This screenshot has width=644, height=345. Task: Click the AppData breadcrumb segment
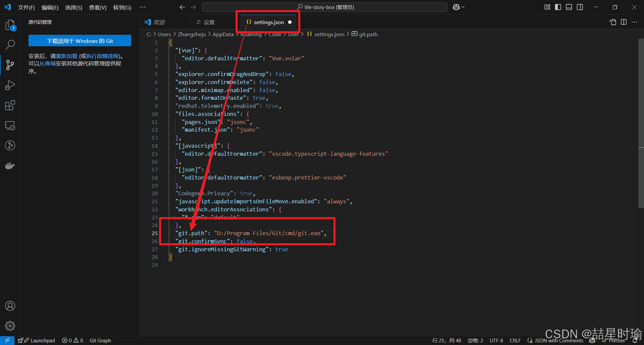223,34
